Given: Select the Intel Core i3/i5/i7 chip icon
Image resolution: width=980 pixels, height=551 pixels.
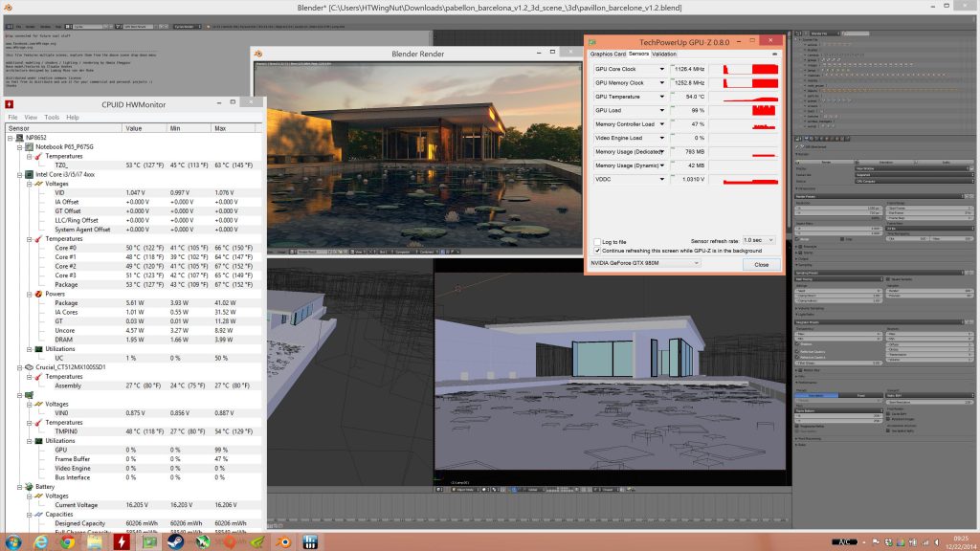Looking at the screenshot, I should (x=29, y=174).
